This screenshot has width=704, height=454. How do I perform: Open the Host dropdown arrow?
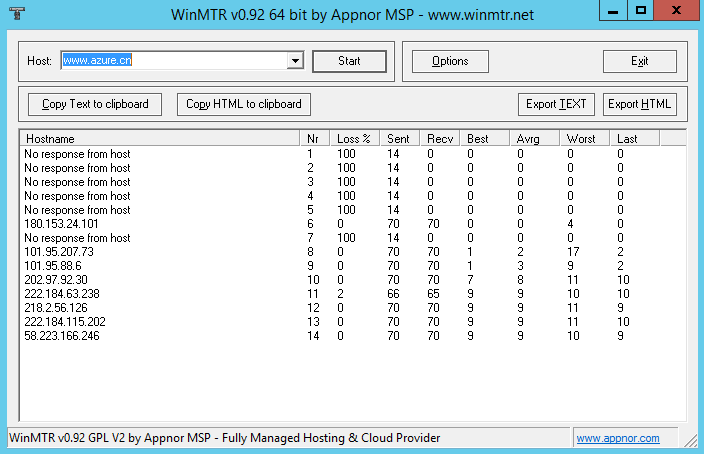tap(295, 61)
